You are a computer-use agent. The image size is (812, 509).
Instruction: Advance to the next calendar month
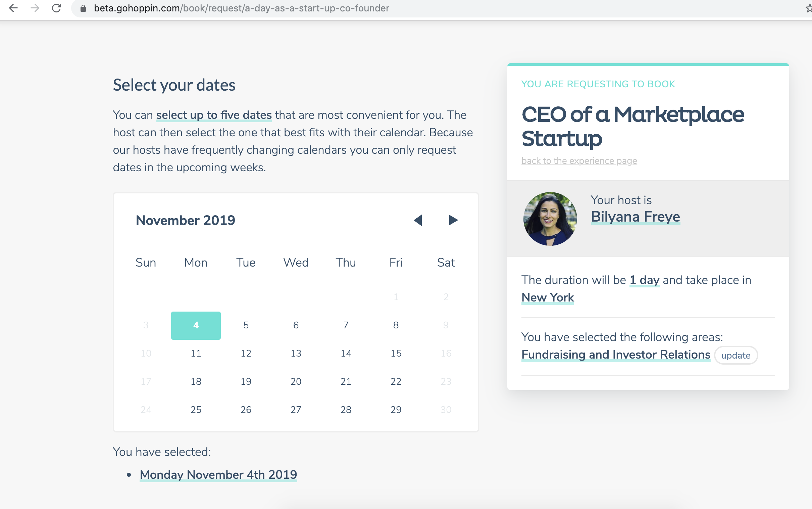click(x=453, y=220)
